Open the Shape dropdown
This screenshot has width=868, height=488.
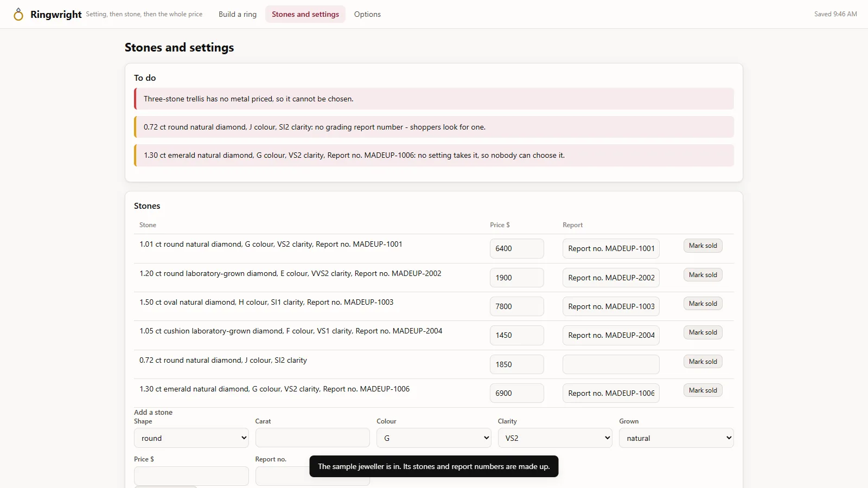pyautogui.click(x=192, y=438)
